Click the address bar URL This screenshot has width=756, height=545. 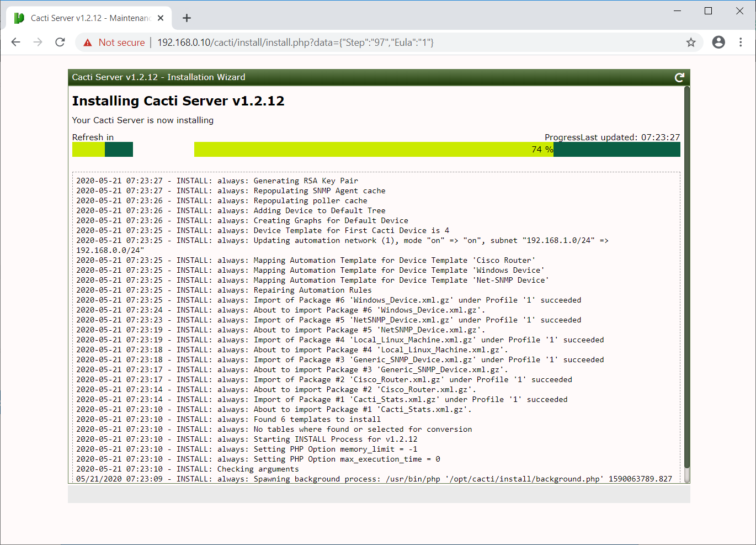click(x=295, y=43)
